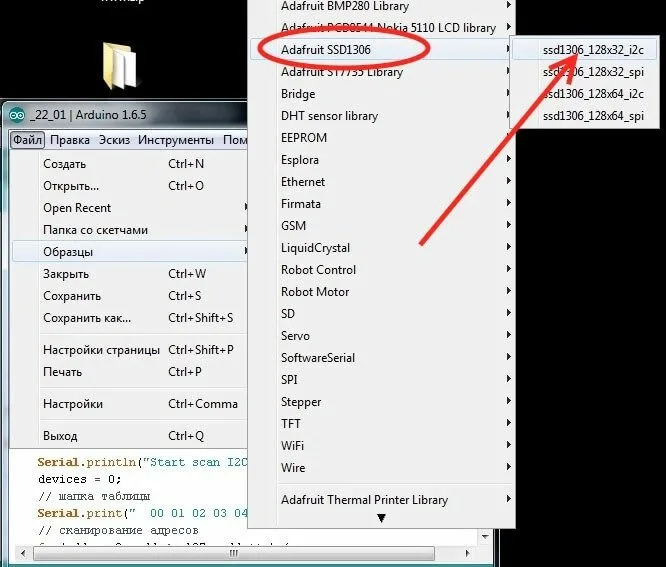Open the LiquidCrystal examples submenu
Image resolution: width=666 pixels, height=567 pixels.
click(x=382, y=248)
